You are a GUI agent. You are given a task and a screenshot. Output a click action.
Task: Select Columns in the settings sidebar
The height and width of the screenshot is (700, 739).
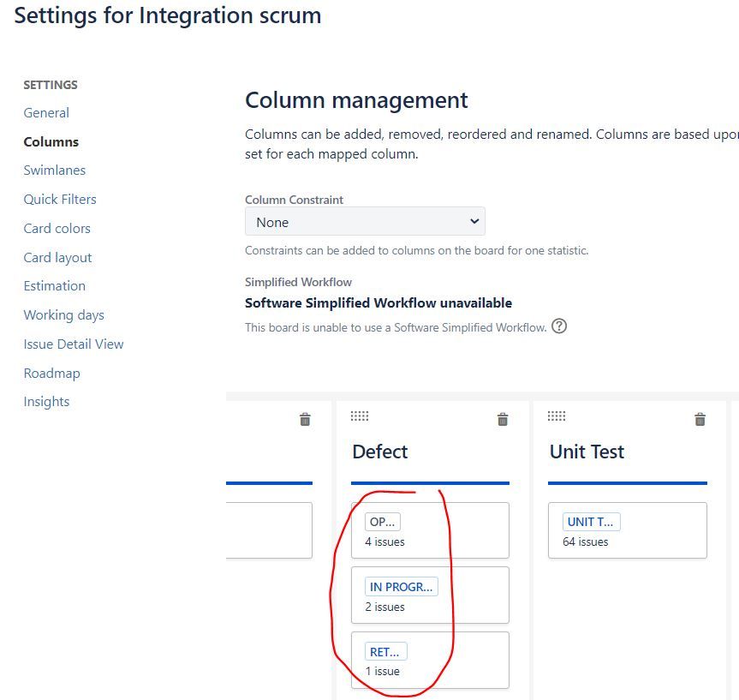pyautogui.click(x=51, y=141)
